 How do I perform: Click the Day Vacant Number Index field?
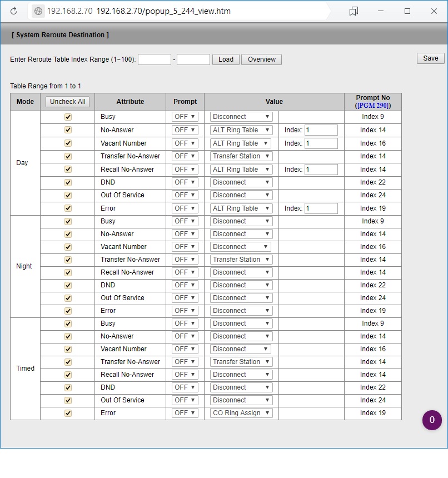point(321,143)
